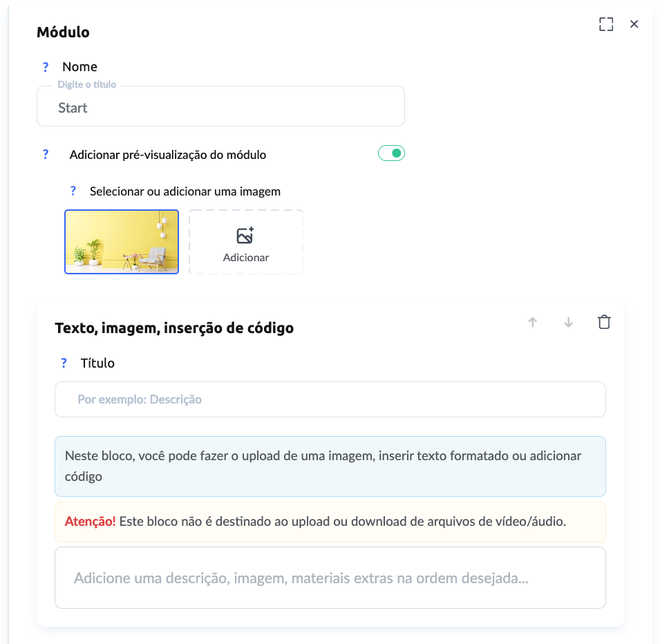The height and width of the screenshot is (644, 669).
Task: Expand the Módulo dialog to fullscreen
Action: (606, 24)
